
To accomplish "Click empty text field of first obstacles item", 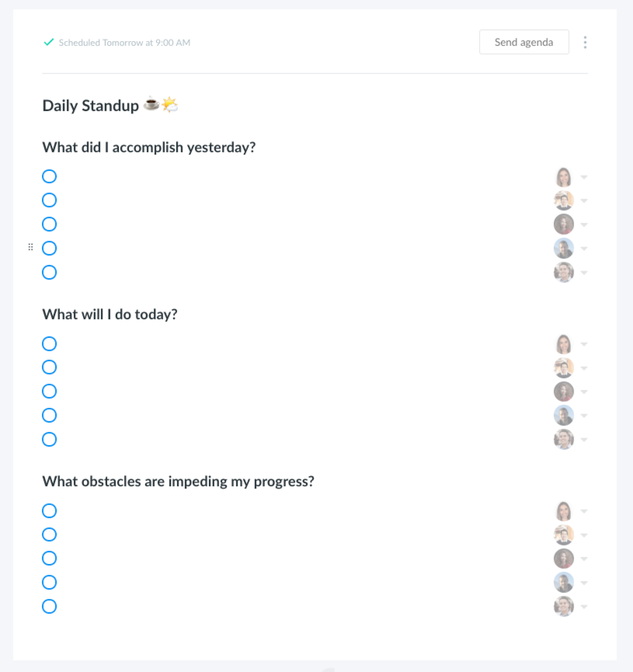I will coord(304,511).
